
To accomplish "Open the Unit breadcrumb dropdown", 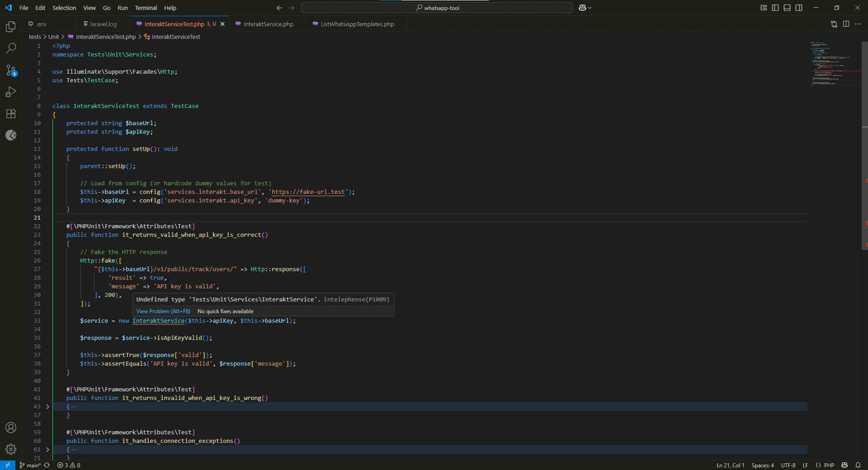I will click(x=53, y=37).
